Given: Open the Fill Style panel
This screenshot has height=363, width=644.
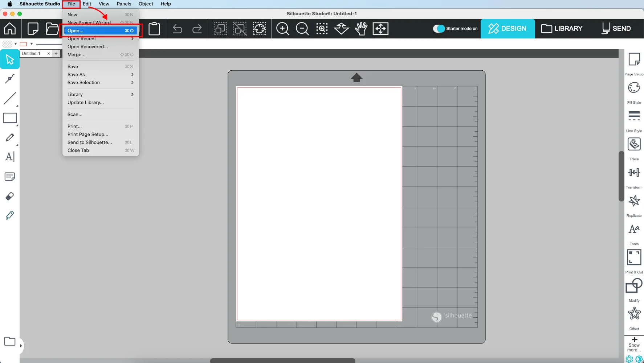Looking at the screenshot, I should (x=634, y=88).
